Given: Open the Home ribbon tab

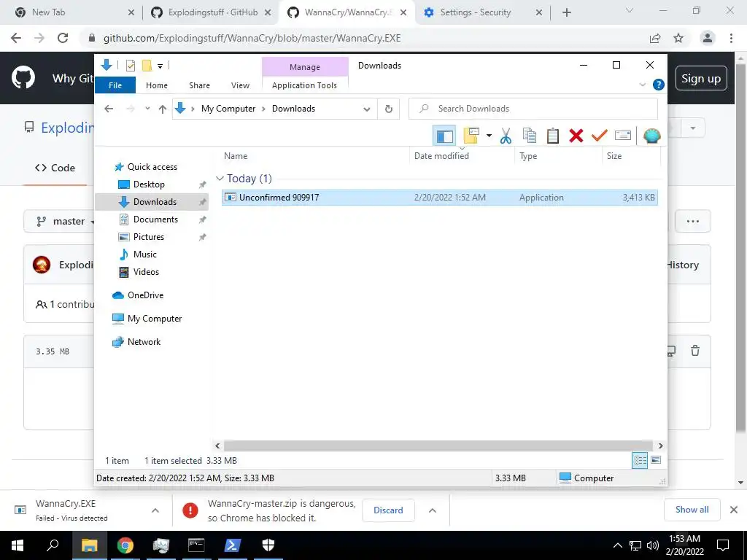Looking at the screenshot, I should pyautogui.click(x=157, y=85).
